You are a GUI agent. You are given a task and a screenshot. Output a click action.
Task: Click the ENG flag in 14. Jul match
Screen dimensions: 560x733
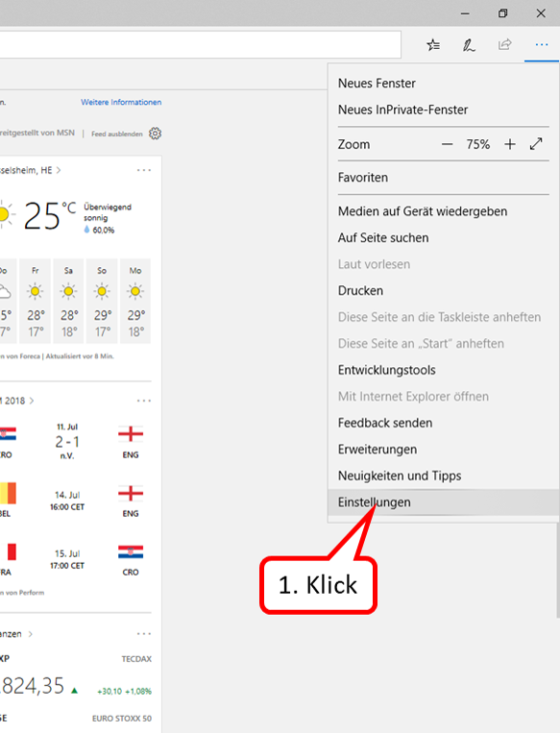click(x=131, y=493)
